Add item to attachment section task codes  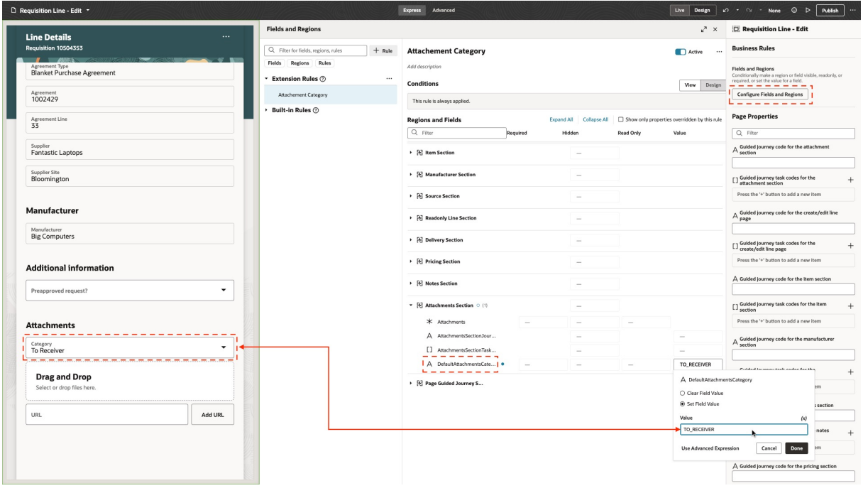[x=850, y=180]
